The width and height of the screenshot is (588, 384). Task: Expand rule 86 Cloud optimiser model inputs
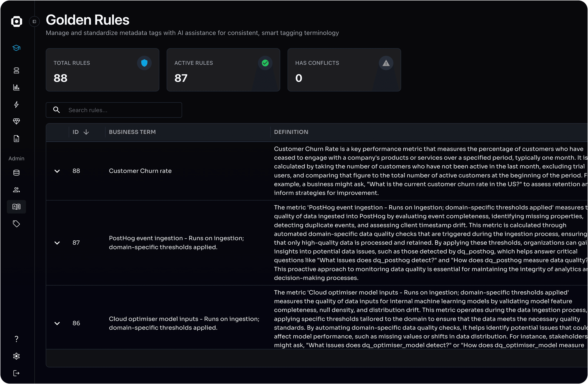[57, 323]
